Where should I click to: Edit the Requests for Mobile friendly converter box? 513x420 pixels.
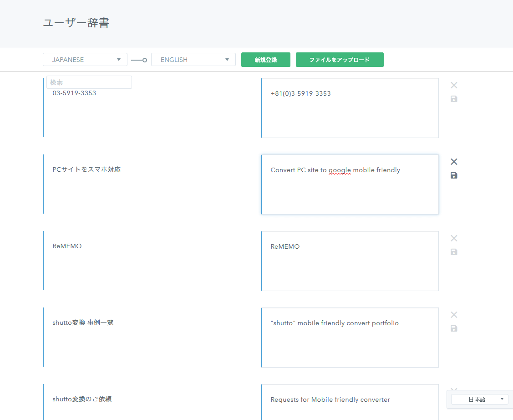click(350, 402)
